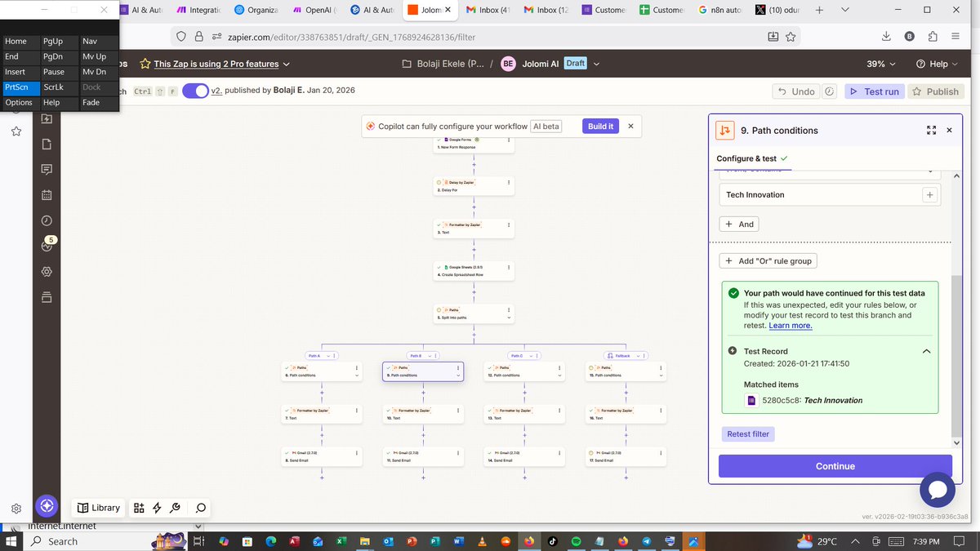Open the Versions stacked-layers sidebar icon
Screen dimensions: 980x551
47,296
